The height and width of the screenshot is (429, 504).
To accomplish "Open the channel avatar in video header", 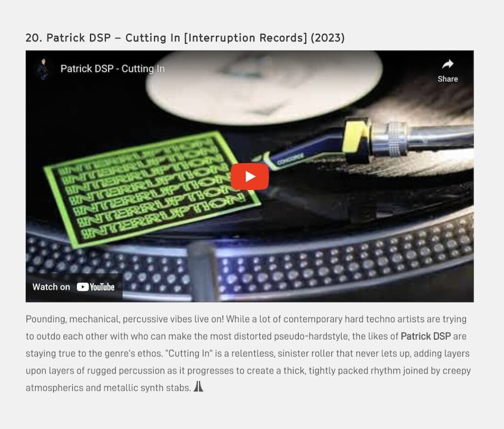I will pos(43,69).
